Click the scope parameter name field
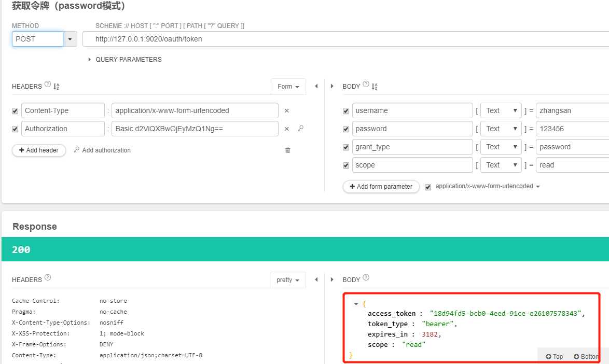Screen dimensions: 609x364 pyautogui.click(x=412, y=165)
